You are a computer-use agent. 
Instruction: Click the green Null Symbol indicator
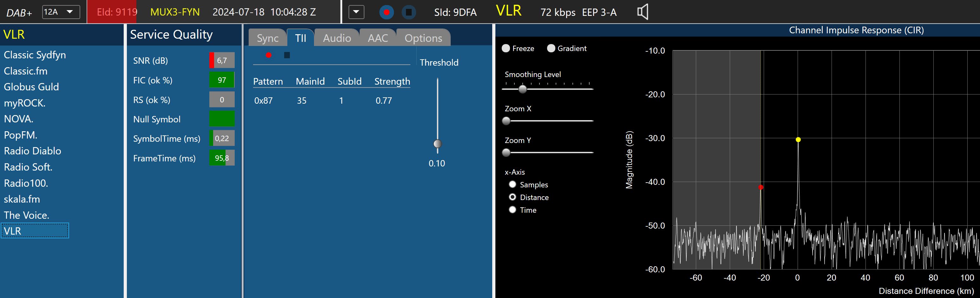tap(222, 119)
